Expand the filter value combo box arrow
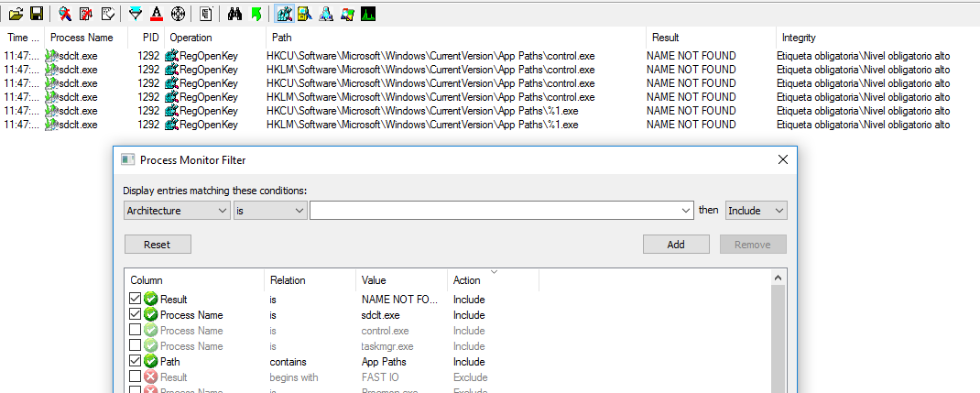The image size is (980, 393). click(688, 211)
